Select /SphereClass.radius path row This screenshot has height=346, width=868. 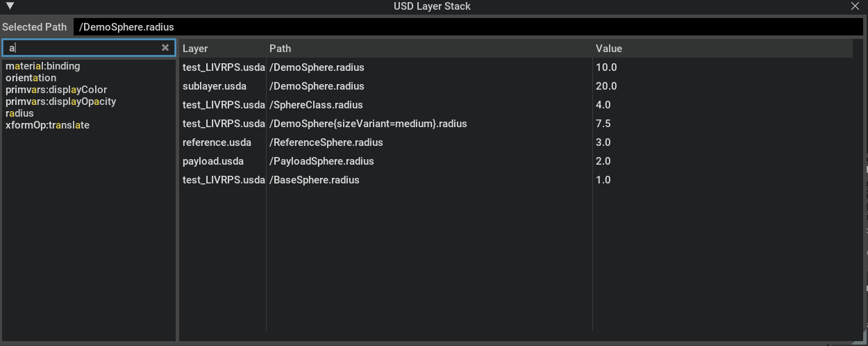point(316,105)
